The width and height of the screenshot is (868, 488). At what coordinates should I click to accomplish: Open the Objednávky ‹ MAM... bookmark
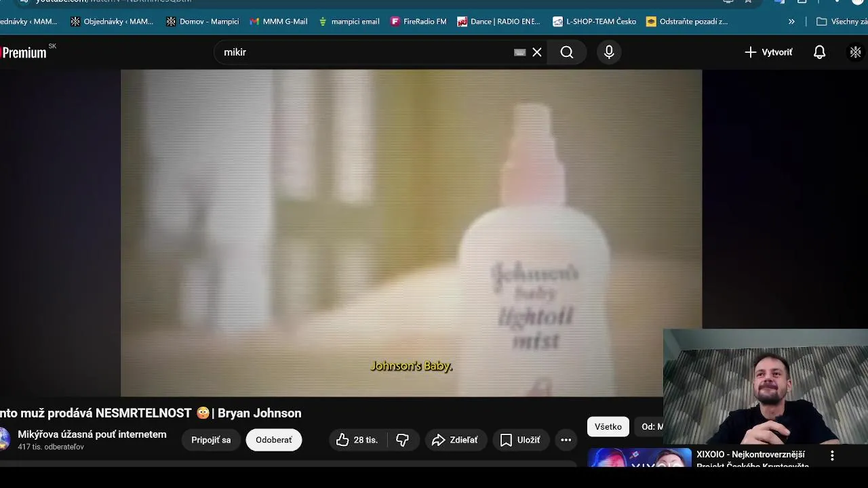[x=112, y=22]
